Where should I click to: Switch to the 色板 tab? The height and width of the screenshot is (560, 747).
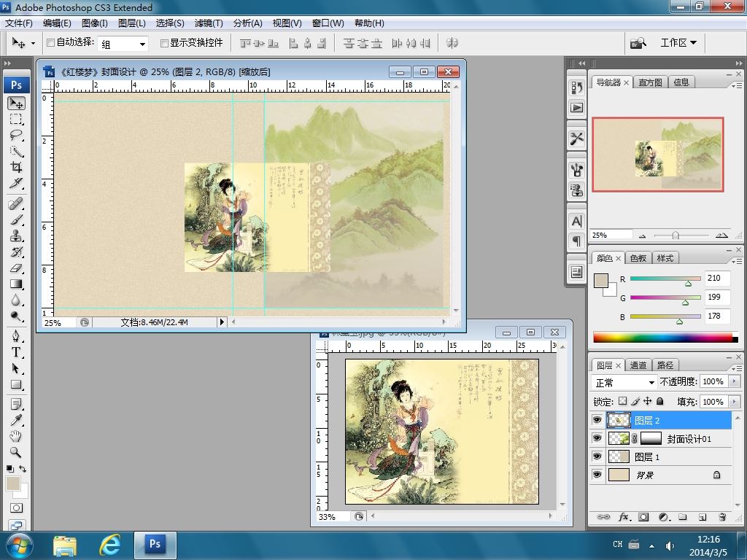pos(638,258)
